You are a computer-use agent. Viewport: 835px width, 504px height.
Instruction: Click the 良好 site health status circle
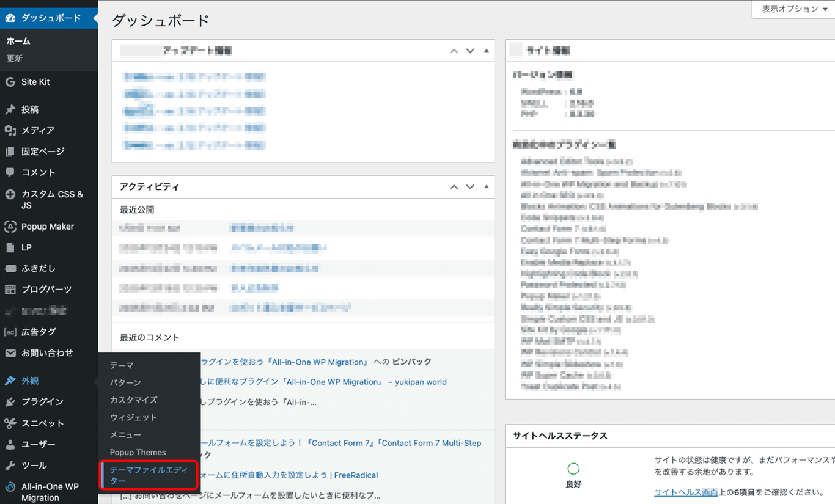coord(573,469)
